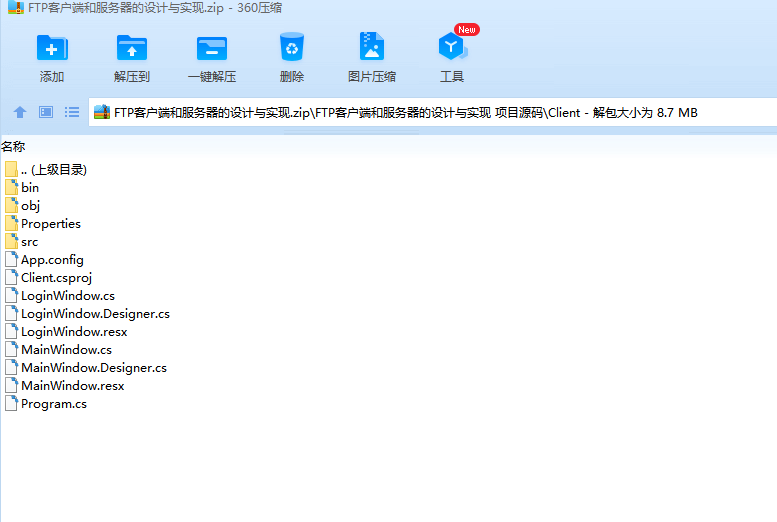The height and width of the screenshot is (522, 777).
Task: Select the MainWindow.Designer.cs file
Action: coord(86,368)
